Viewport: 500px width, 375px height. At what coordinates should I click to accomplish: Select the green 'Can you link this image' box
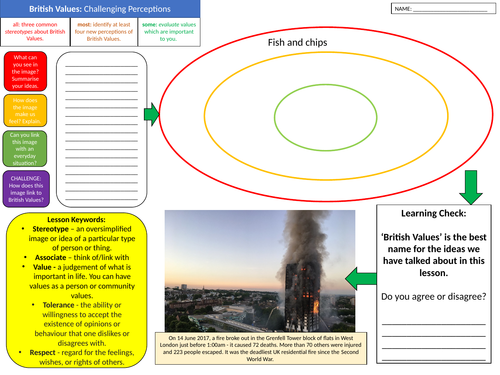point(25,149)
